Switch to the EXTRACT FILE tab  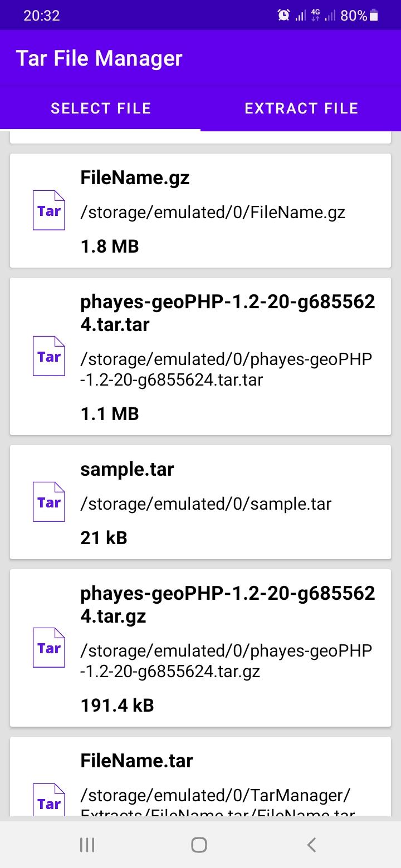tap(301, 108)
